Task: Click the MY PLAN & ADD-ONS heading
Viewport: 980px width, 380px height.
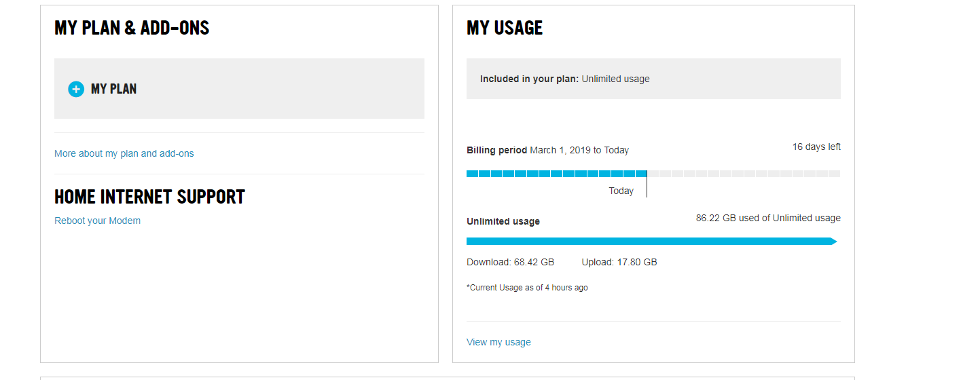Action: coord(132,28)
